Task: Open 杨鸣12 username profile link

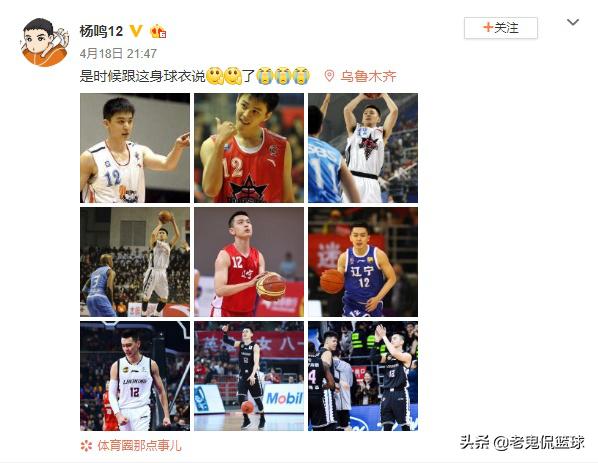Action: pyautogui.click(x=101, y=31)
